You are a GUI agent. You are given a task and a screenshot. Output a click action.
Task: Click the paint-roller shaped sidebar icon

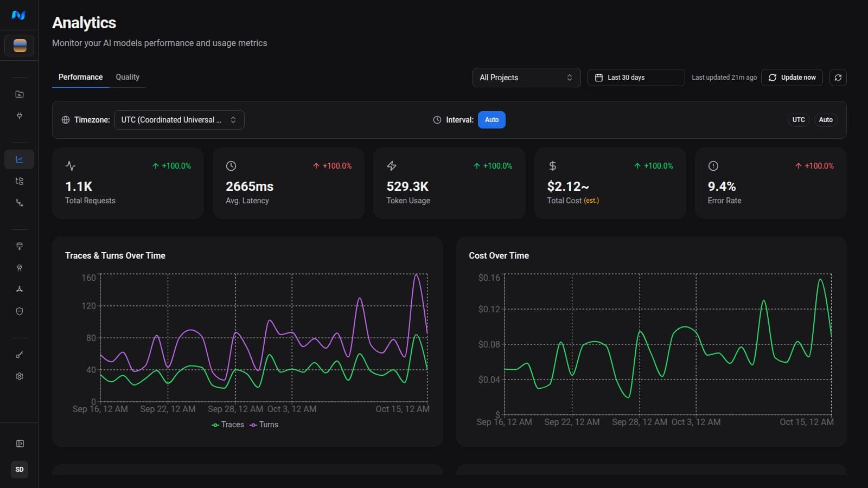pos(20,246)
